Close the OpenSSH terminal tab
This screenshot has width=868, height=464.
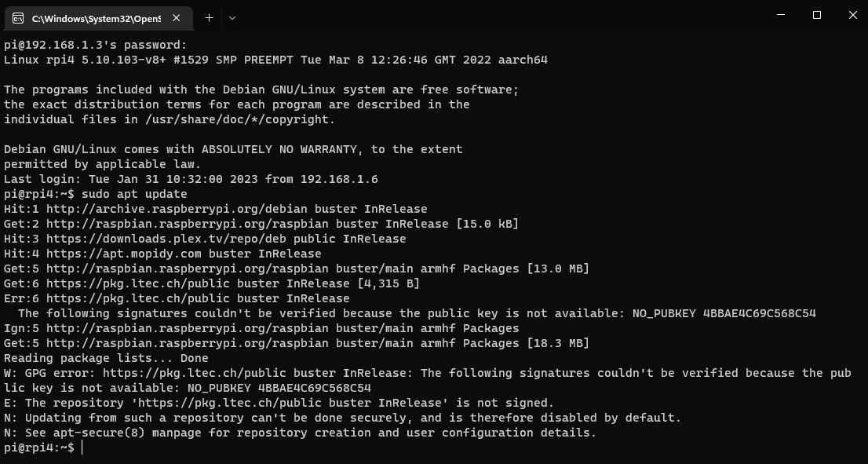[x=176, y=18]
